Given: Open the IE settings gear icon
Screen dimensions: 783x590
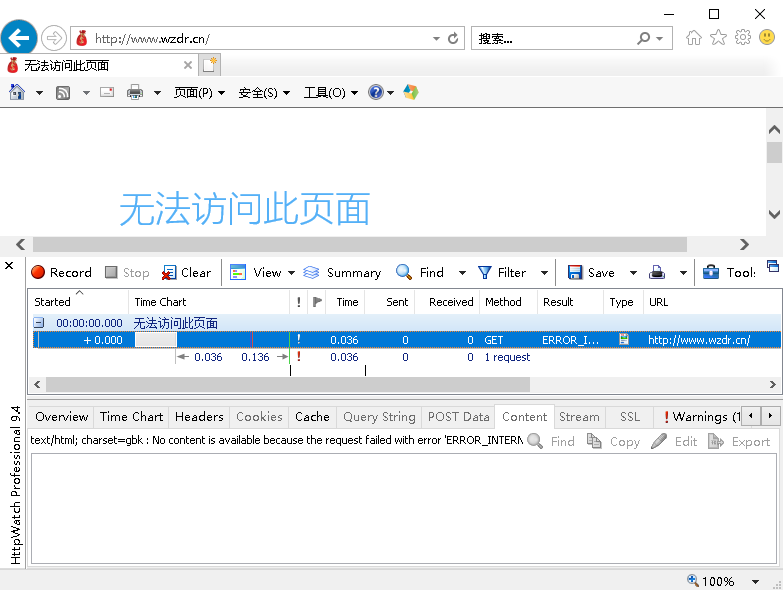Looking at the screenshot, I should click(742, 38).
